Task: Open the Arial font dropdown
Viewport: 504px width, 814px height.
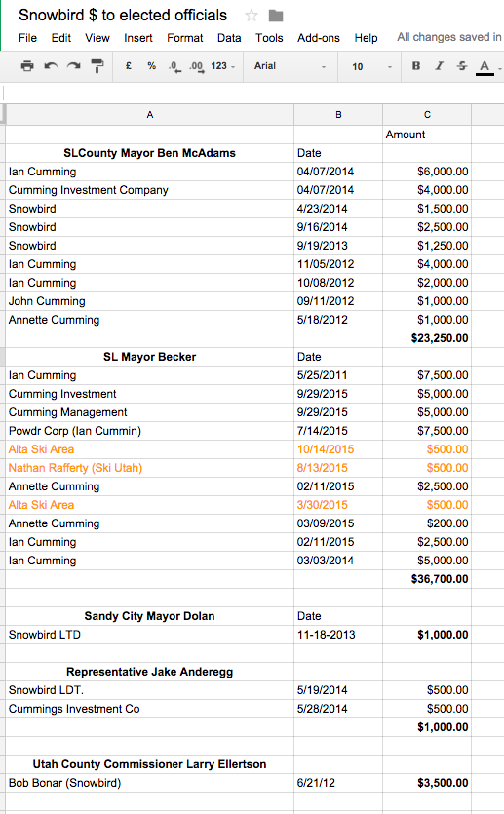Action: 290,66
